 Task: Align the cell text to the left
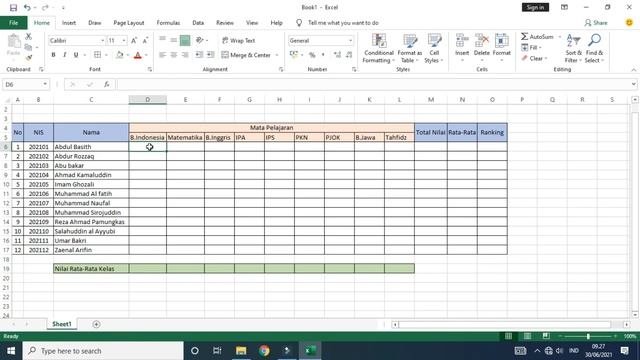[x=162, y=55]
